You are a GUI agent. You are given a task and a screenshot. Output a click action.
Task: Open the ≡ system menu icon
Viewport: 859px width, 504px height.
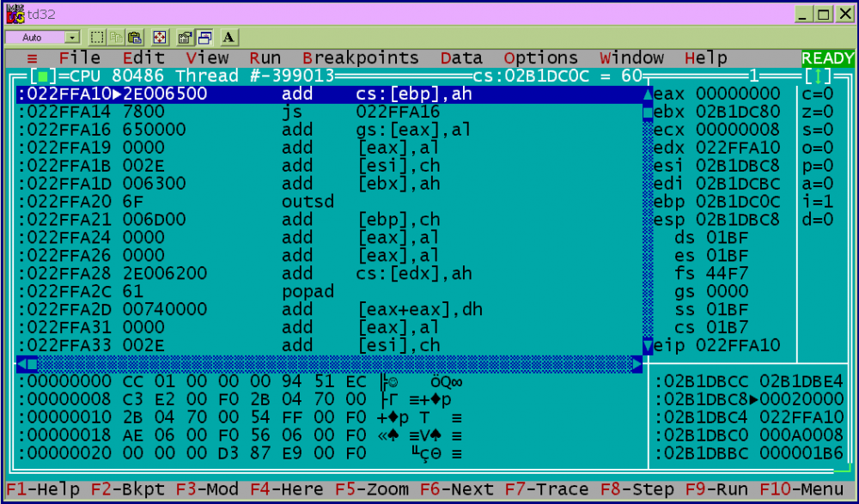point(32,58)
